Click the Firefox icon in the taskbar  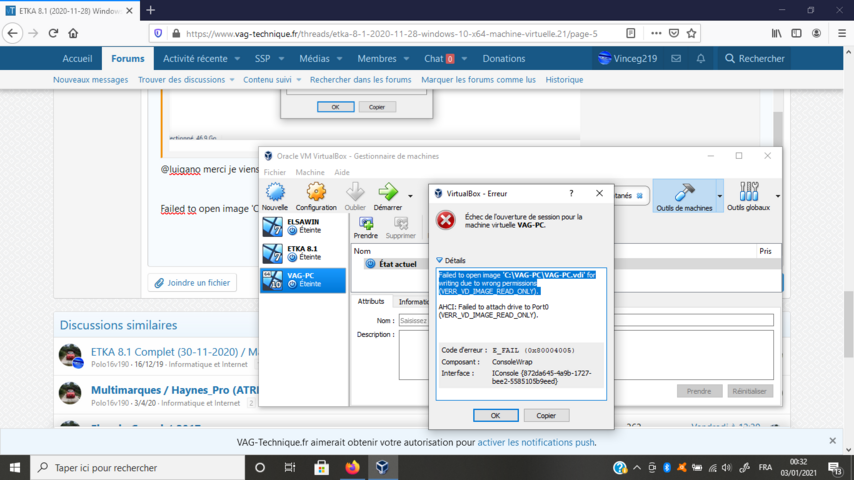352,467
